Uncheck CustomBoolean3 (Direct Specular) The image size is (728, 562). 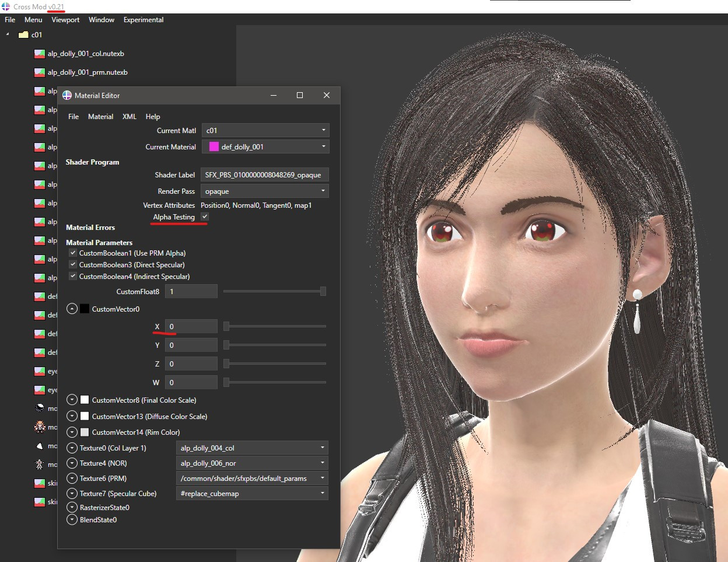coord(72,264)
